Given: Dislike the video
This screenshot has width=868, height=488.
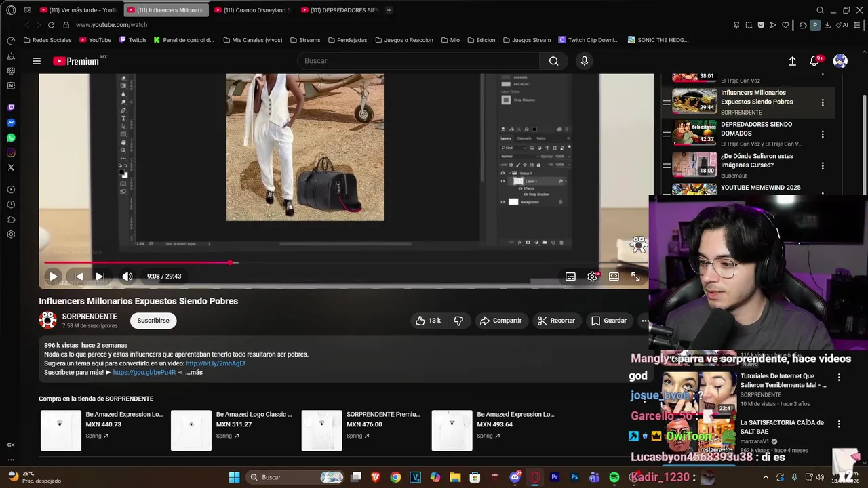Looking at the screenshot, I should click(x=458, y=321).
